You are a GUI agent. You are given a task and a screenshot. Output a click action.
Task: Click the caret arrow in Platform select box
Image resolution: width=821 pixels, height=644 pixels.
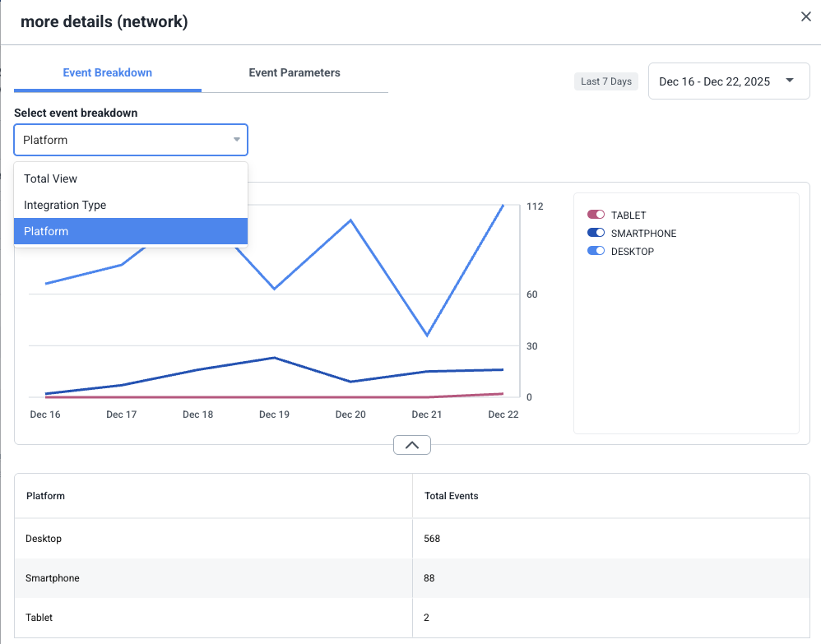tap(236, 140)
